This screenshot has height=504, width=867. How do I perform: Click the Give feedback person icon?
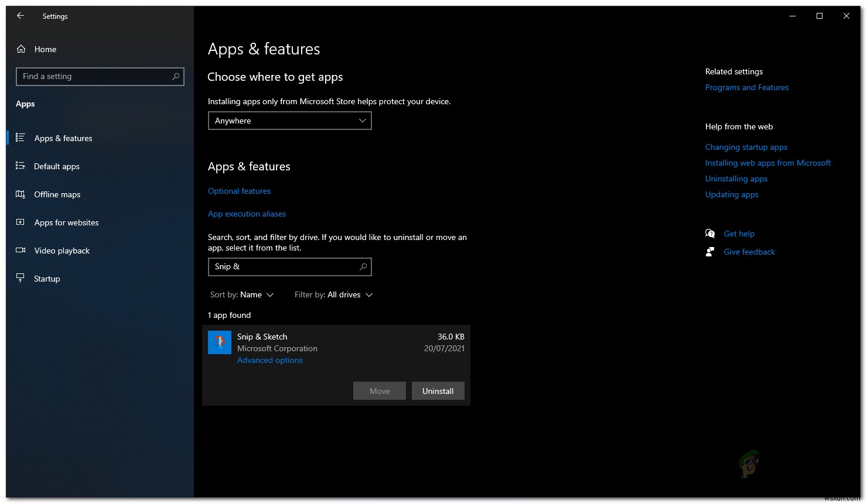(x=710, y=252)
